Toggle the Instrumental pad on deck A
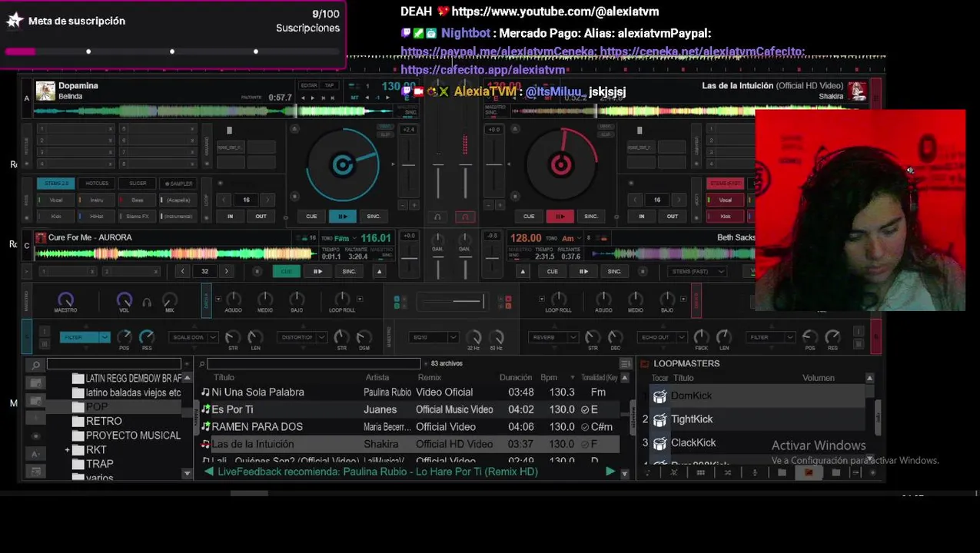Image resolution: width=980 pixels, height=553 pixels. (x=178, y=217)
